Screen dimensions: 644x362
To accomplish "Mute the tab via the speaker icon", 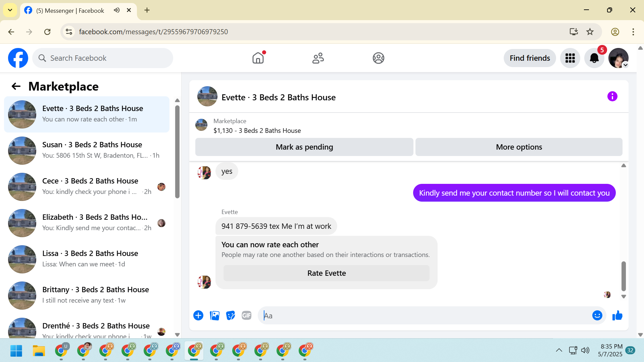I will click(x=116, y=10).
